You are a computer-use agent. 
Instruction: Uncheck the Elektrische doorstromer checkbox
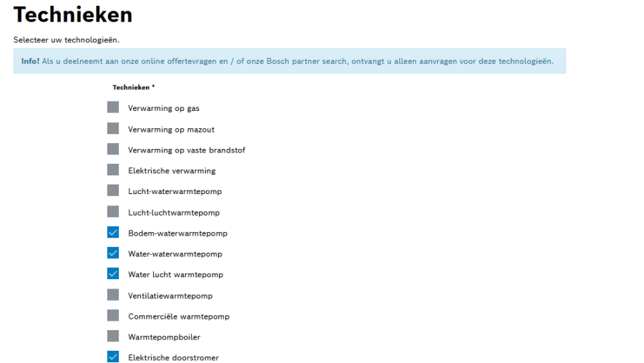pyautogui.click(x=113, y=357)
